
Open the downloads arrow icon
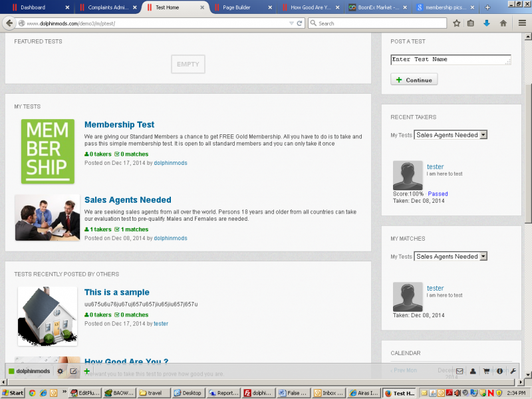point(487,23)
